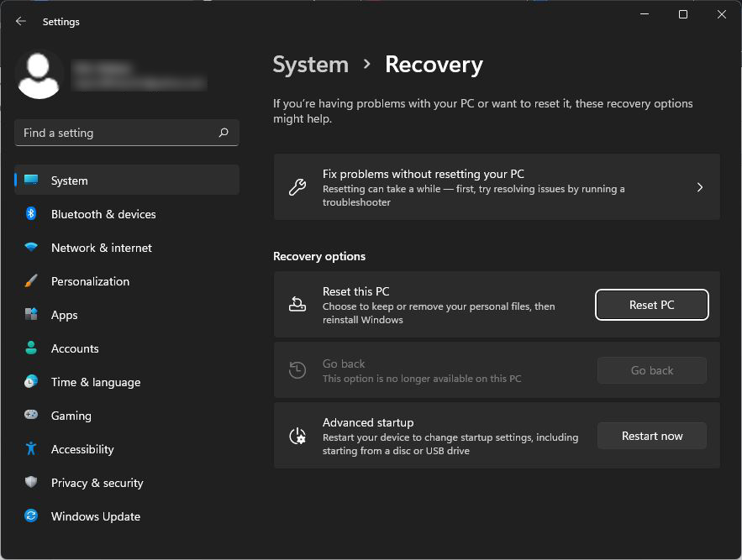Select Time & language in sidebar
The image size is (742, 560).
click(95, 382)
